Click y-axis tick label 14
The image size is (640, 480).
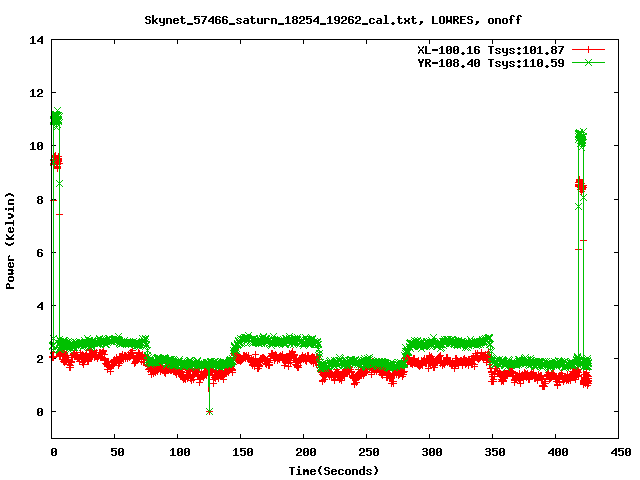click(x=36, y=40)
